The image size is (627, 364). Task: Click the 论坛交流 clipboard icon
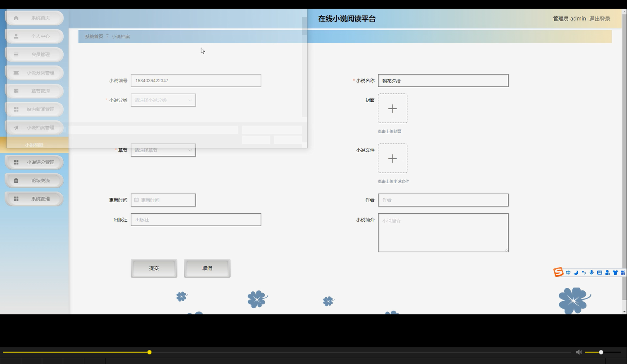point(16,180)
